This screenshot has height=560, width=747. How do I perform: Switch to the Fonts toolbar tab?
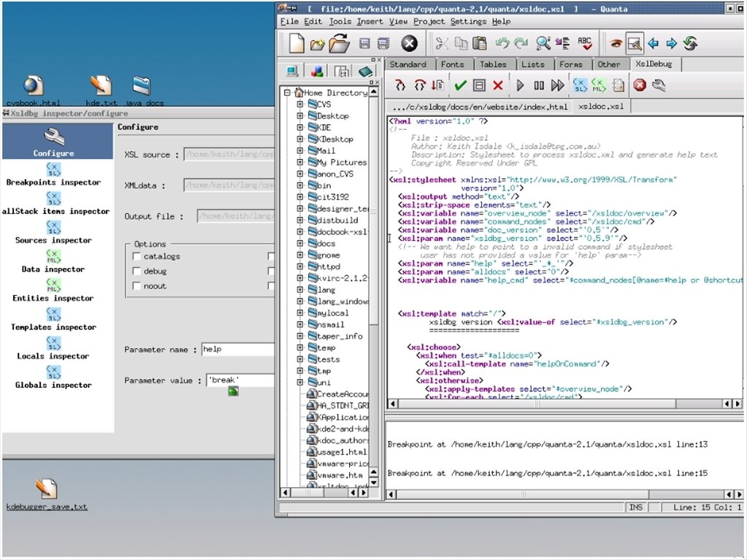click(x=452, y=64)
